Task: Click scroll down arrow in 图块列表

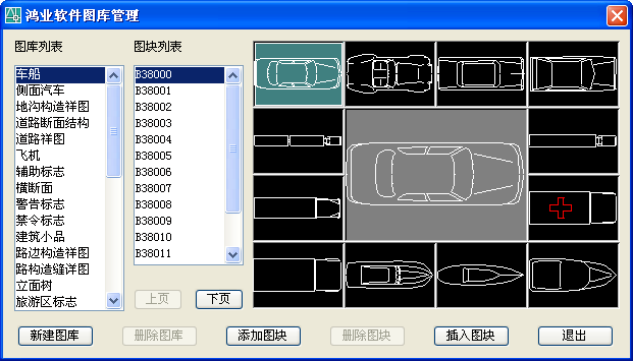Action: pos(233,255)
